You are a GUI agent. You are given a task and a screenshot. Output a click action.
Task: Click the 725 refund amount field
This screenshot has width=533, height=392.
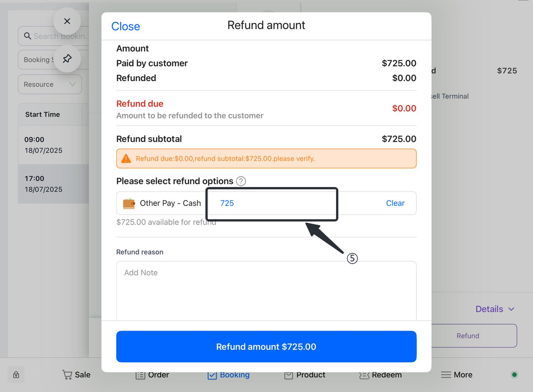(x=271, y=203)
